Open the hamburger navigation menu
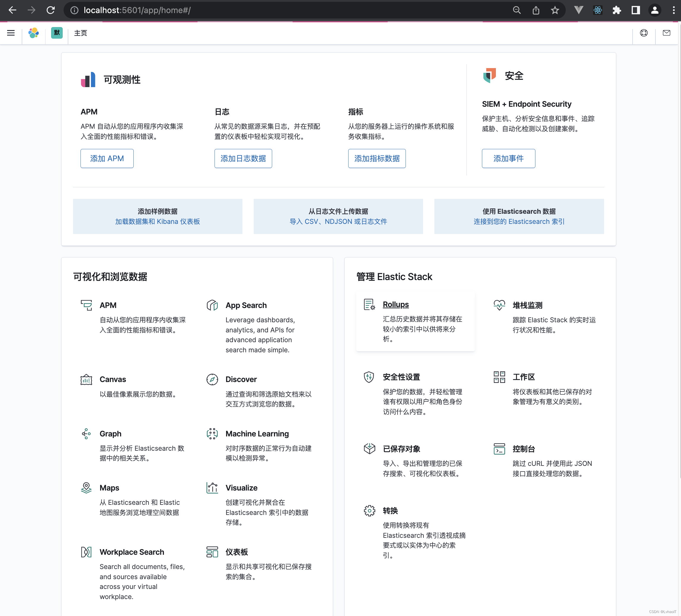The height and width of the screenshot is (616, 681). click(x=11, y=33)
